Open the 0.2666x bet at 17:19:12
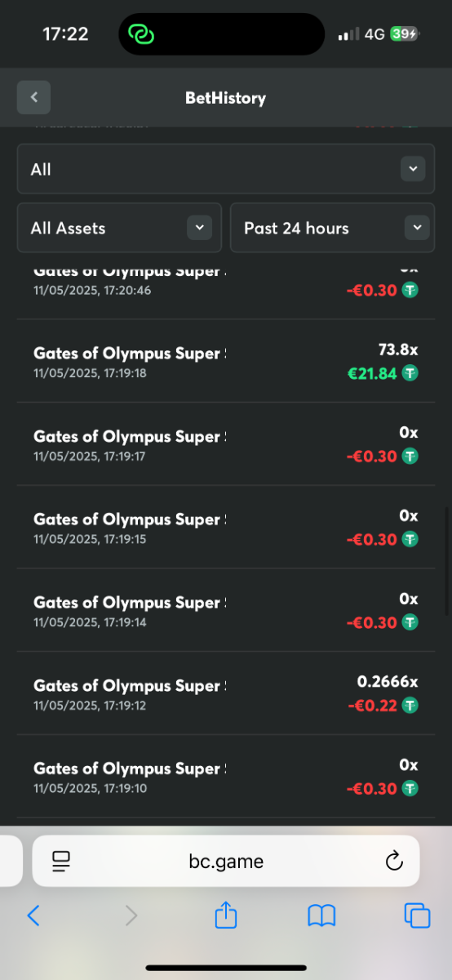This screenshot has height=980, width=452. click(226, 693)
